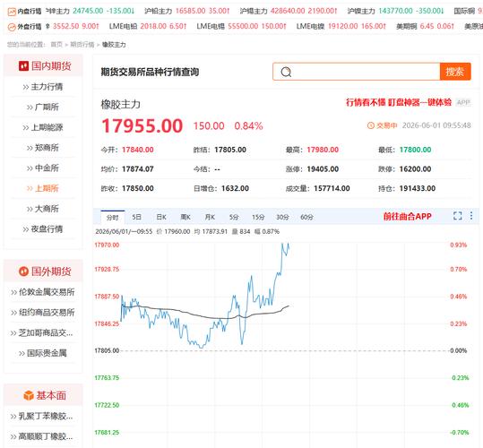Image resolution: width=483 pixels, height=448 pixels.
Task: Switch to the 30分 chart tab
Action: tap(282, 217)
